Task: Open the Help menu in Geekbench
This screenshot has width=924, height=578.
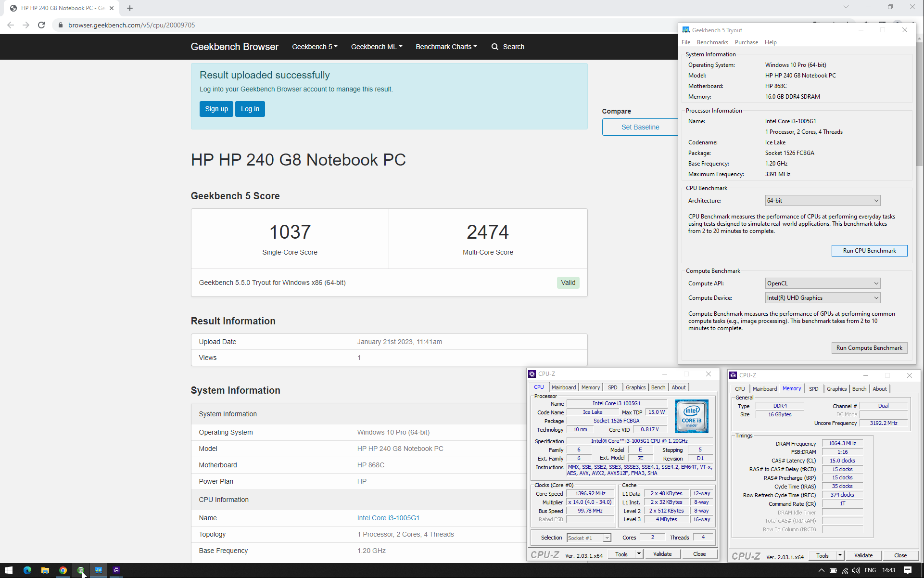Action: [771, 42]
